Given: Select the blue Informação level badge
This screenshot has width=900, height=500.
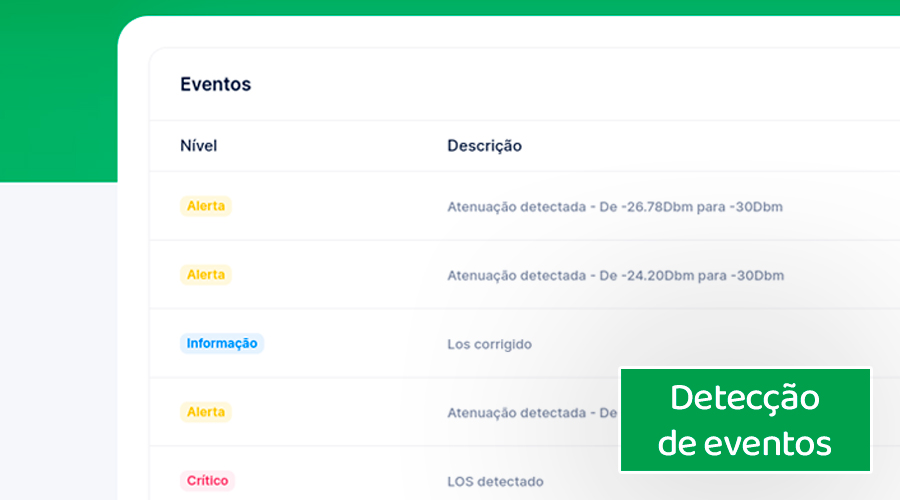Looking at the screenshot, I should click(222, 343).
